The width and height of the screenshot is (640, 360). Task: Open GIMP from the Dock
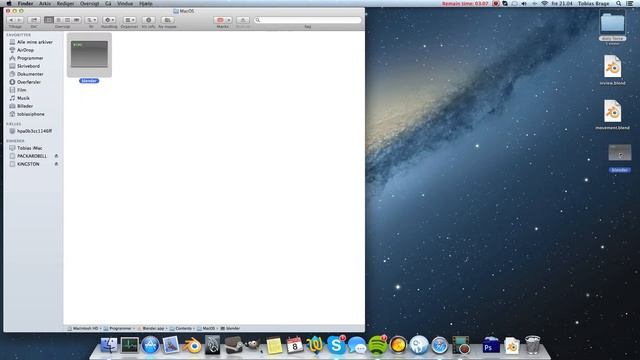click(x=253, y=345)
